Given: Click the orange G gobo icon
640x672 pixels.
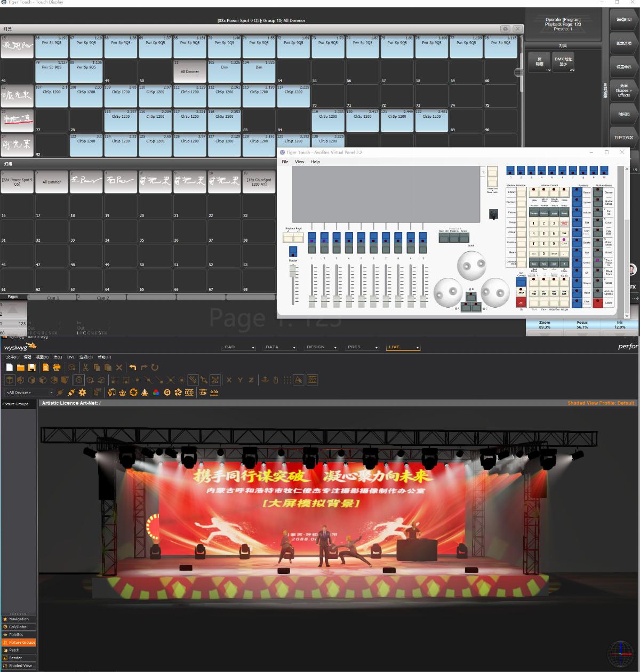Looking at the screenshot, I should 167,393.
